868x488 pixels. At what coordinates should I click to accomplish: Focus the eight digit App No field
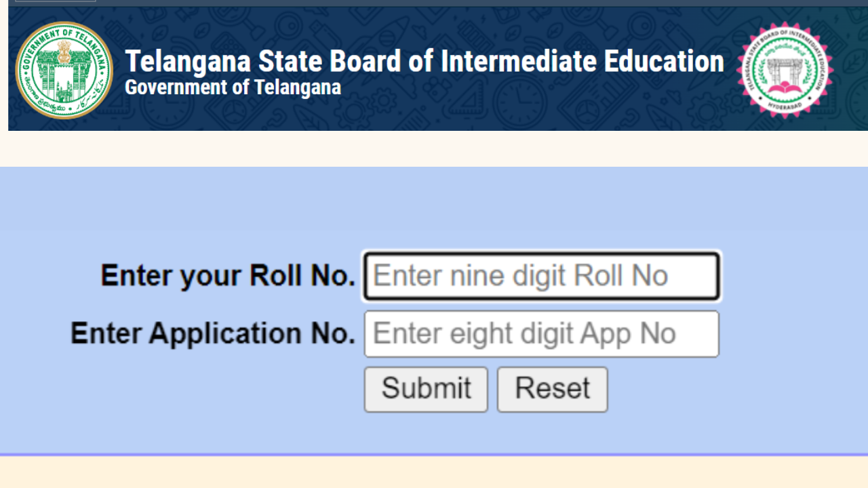[x=541, y=333]
